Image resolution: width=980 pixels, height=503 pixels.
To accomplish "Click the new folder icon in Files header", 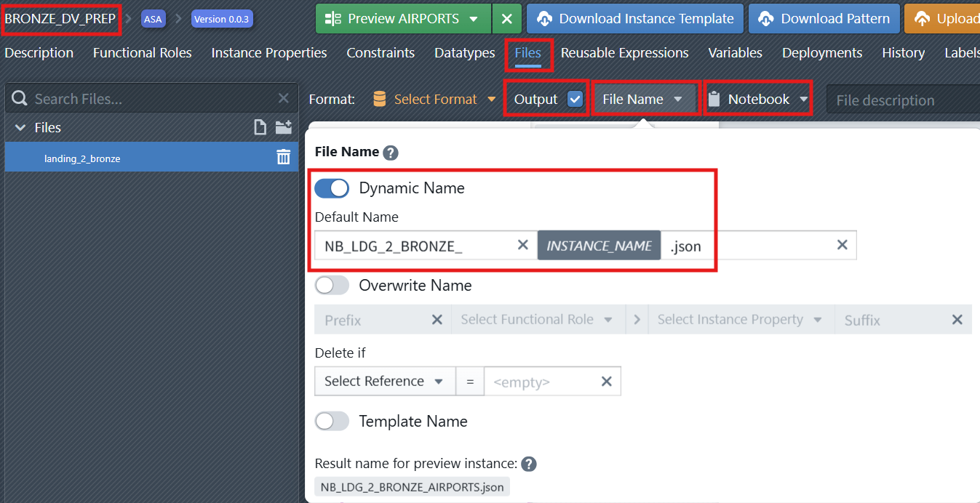I will (284, 128).
